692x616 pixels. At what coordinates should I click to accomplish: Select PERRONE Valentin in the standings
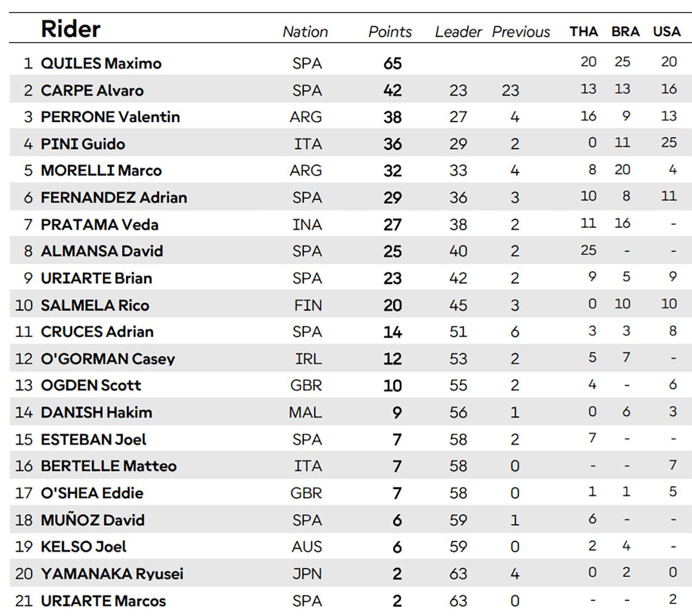click(x=110, y=117)
